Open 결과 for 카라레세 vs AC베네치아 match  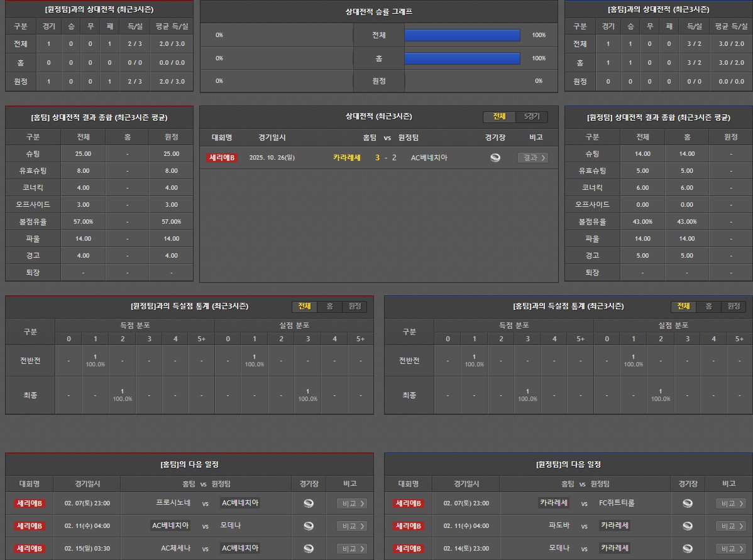pyautogui.click(x=532, y=158)
